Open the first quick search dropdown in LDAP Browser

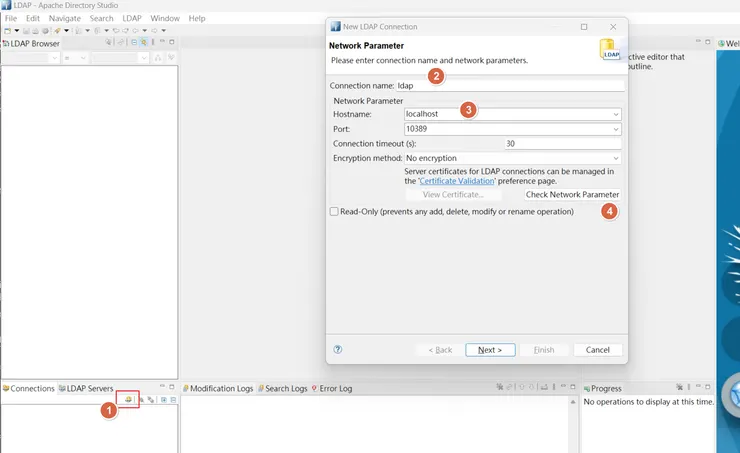click(x=55, y=58)
